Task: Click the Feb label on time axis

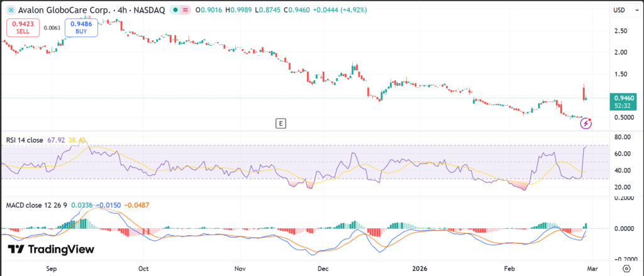Action: click(x=509, y=267)
